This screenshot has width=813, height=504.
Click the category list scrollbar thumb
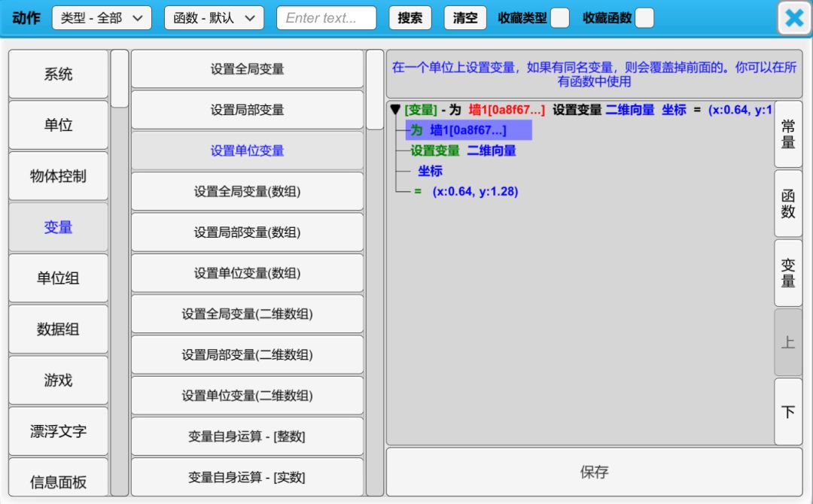120,79
